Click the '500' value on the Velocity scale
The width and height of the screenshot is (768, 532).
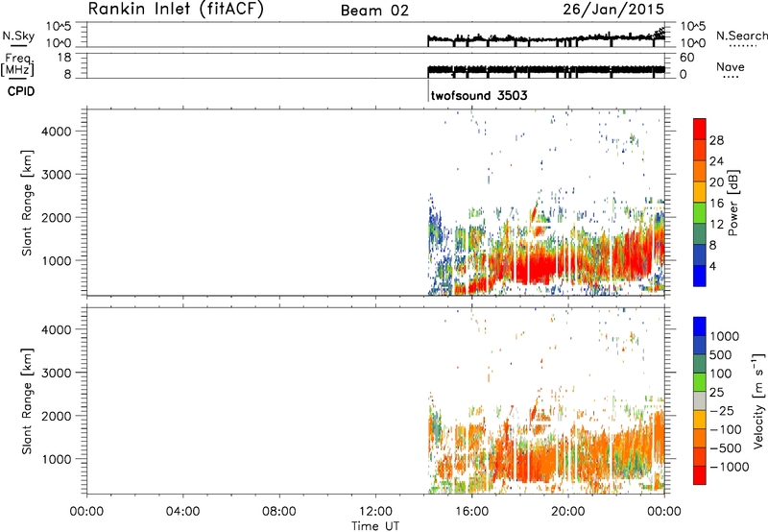pos(720,355)
